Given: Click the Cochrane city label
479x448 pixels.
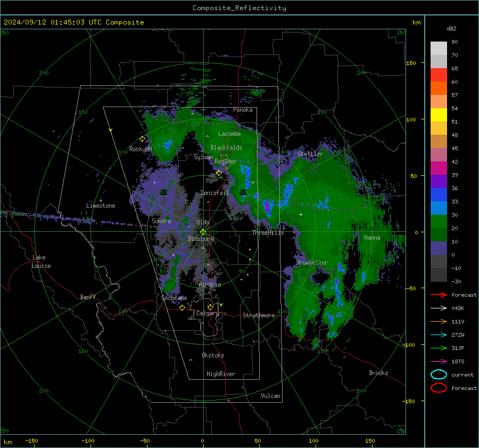Looking at the screenshot, I should point(174,298).
